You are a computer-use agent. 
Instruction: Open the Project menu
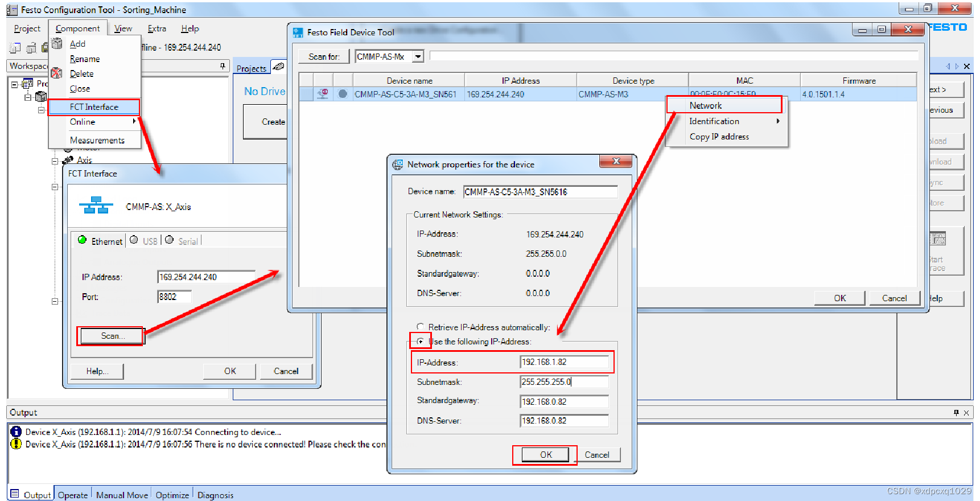(x=27, y=28)
